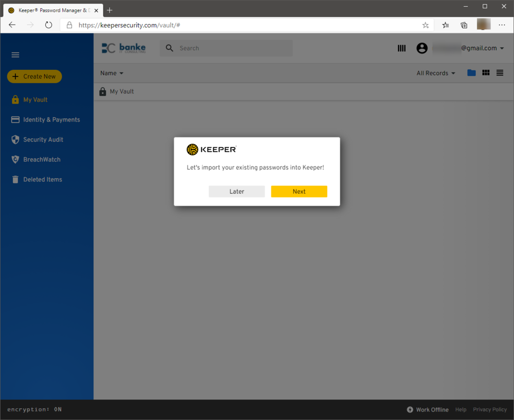Close the Keeper Password Manager tab

[96, 10]
